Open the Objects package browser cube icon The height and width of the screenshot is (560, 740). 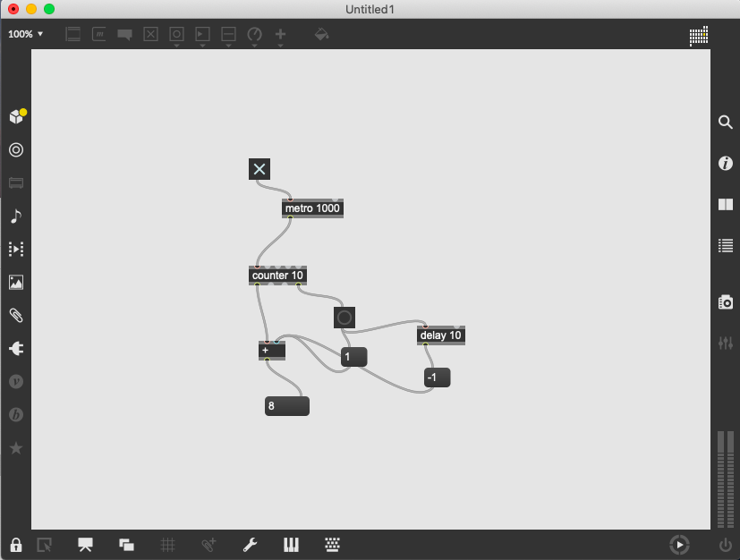click(17, 116)
